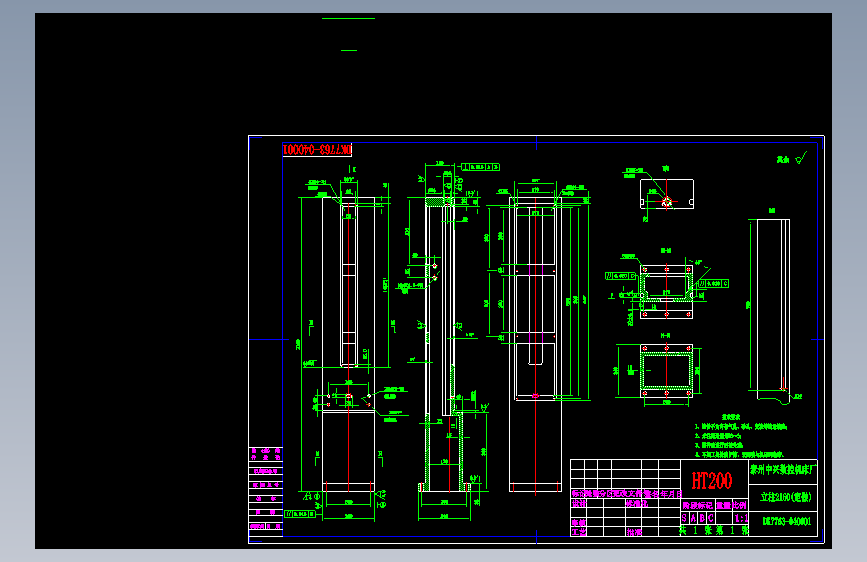Click the surface roughness symbol at top-right
This screenshot has width=867, height=562.
[801, 159]
